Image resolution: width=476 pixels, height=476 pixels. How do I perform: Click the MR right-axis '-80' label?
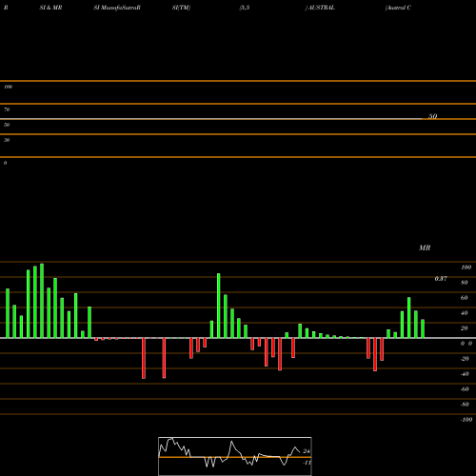465,405
